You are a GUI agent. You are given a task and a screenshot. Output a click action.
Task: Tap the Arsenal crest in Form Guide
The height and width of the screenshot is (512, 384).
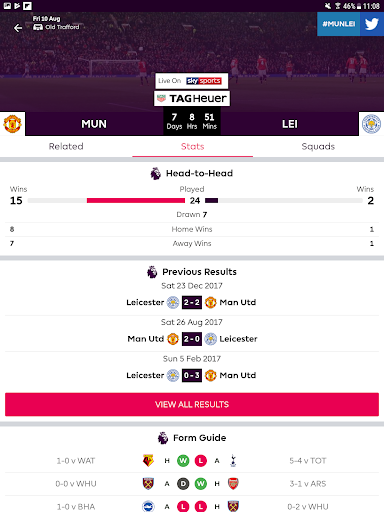(233, 484)
